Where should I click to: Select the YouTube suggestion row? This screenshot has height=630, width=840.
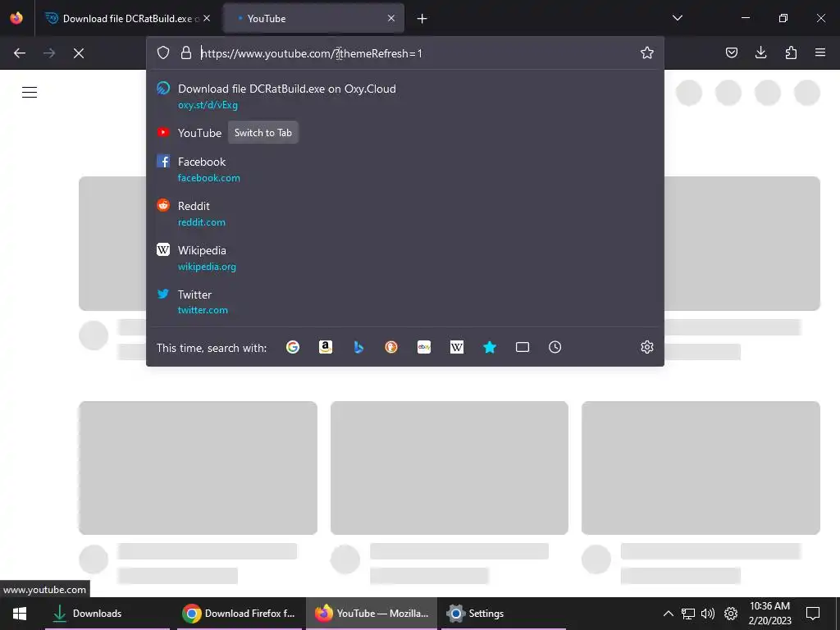[x=405, y=133]
